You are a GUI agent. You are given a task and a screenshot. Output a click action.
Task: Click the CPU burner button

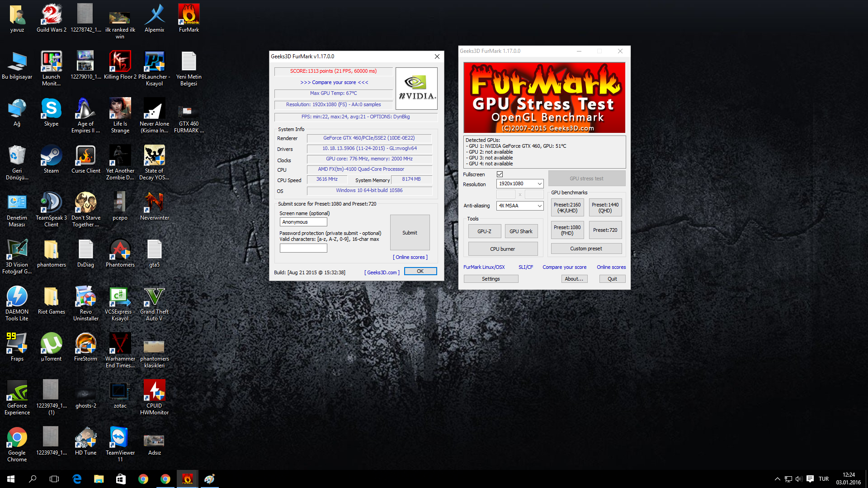[x=503, y=249]
